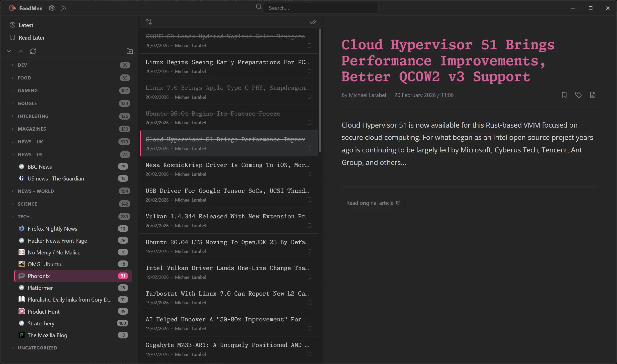Bookmark the open article in its header
Screen dimensions: 617x364
(x=564, y=95)
